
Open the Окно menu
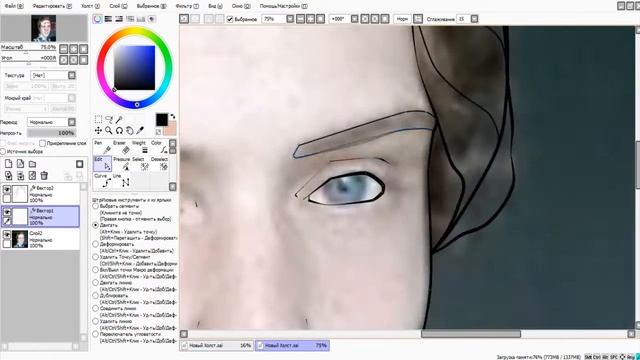pyautogui.click(x=241, y=6)
